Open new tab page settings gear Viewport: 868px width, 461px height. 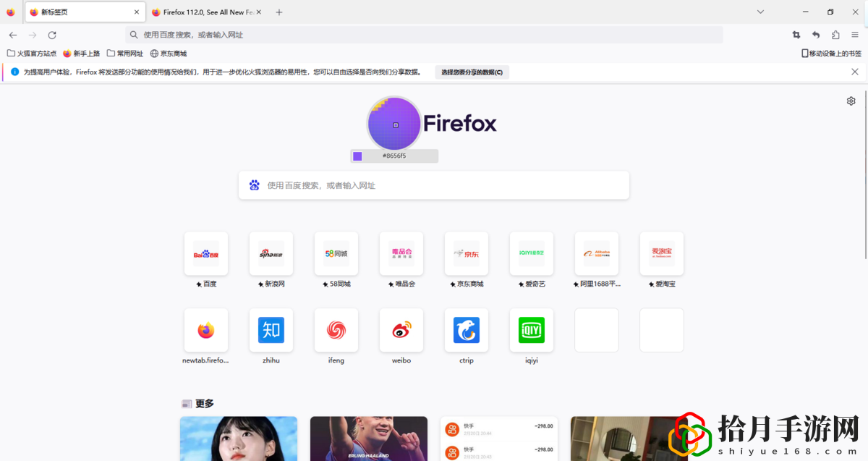pyautogui.click(x=851, y=101)
